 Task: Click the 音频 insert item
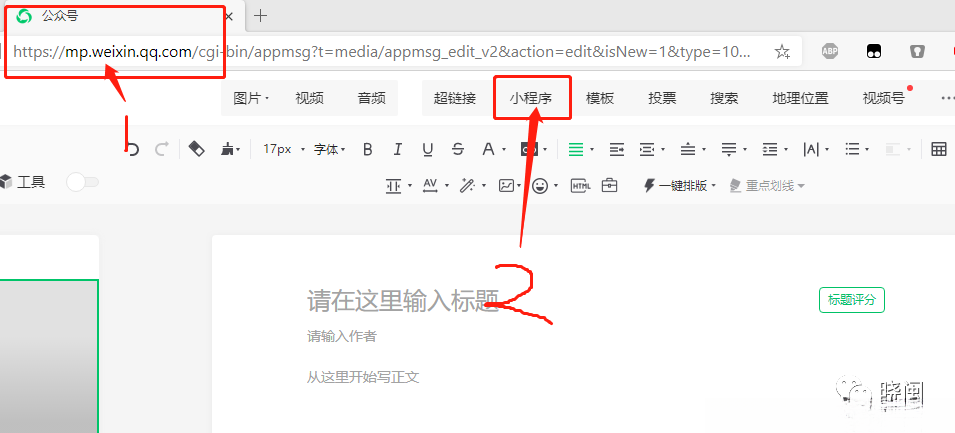click(372, 98)
